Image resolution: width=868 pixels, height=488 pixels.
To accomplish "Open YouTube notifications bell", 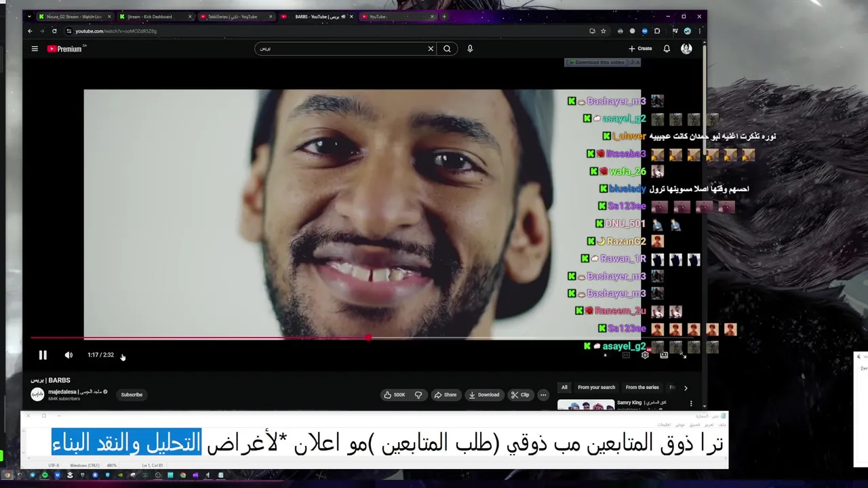I will pos(667,49).
